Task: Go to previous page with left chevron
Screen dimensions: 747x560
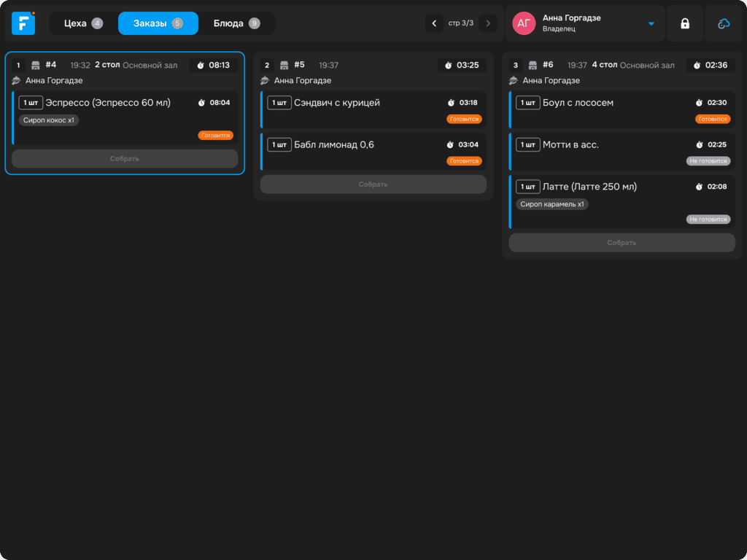Action: point(434,23)
